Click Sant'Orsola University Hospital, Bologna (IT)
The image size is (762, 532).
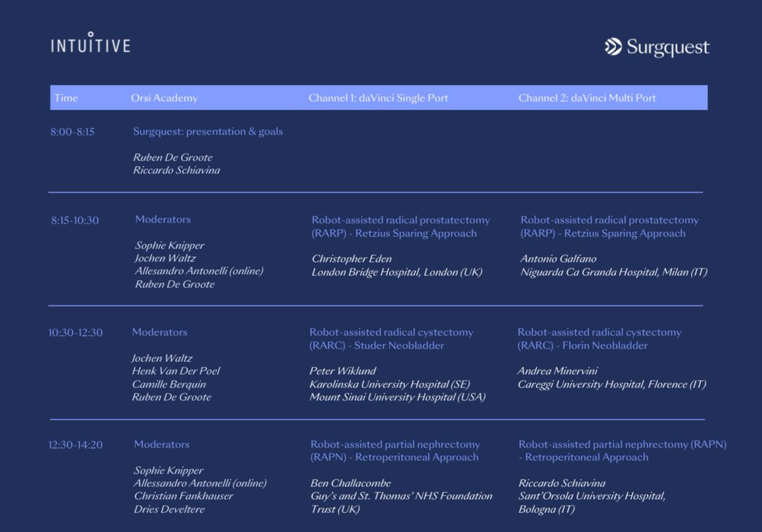[x=592, y=502]
